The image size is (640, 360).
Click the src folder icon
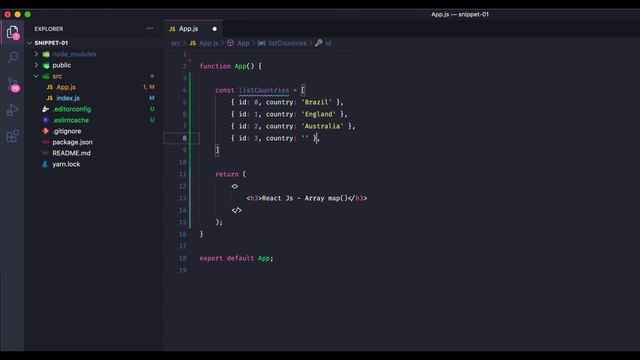click(x=46, y=76)
